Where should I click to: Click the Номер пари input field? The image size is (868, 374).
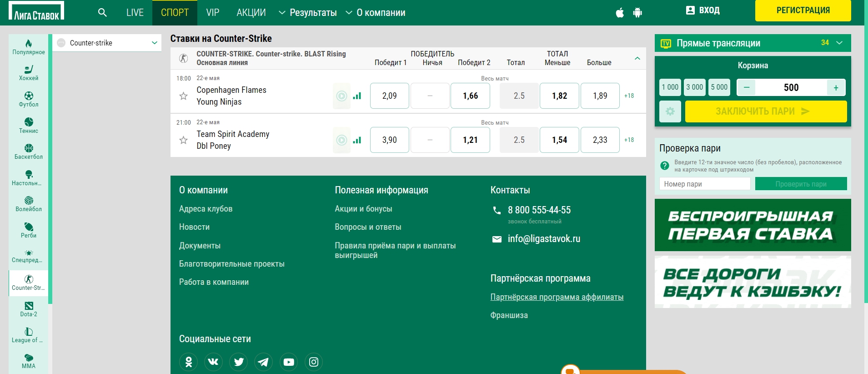tap(705, 184)
